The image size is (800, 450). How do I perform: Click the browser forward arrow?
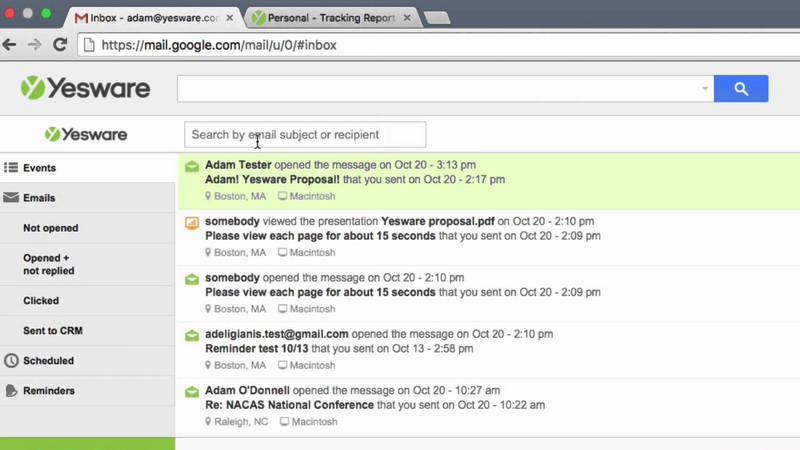click(x=34, y=45)
